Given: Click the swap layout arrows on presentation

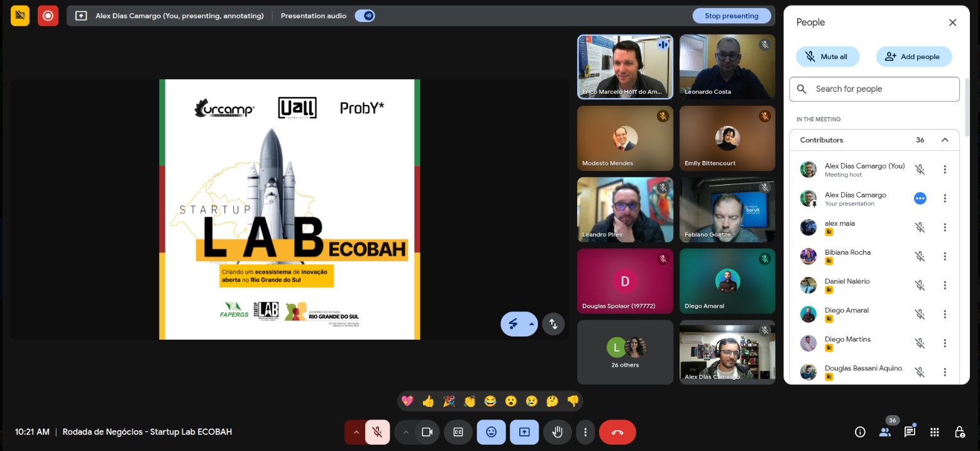Looking at the screenshot, I should tap(553, 324).
